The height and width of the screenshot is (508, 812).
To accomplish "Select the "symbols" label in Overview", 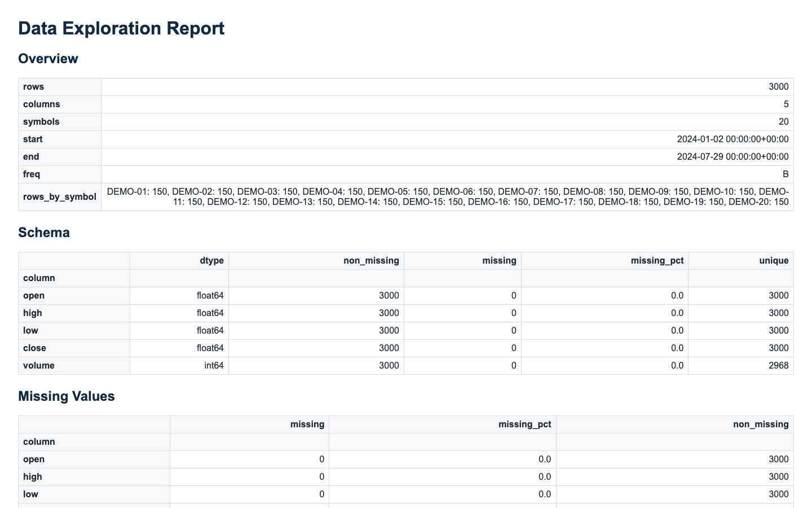I will (41, 122).
